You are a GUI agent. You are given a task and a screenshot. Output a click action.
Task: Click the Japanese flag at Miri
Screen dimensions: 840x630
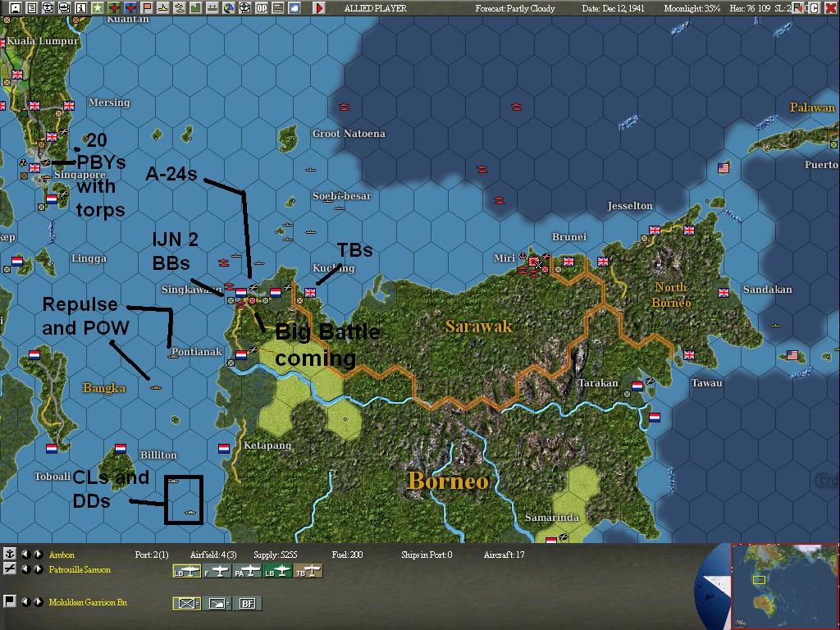pyautogui.click(x=533, y=262)
